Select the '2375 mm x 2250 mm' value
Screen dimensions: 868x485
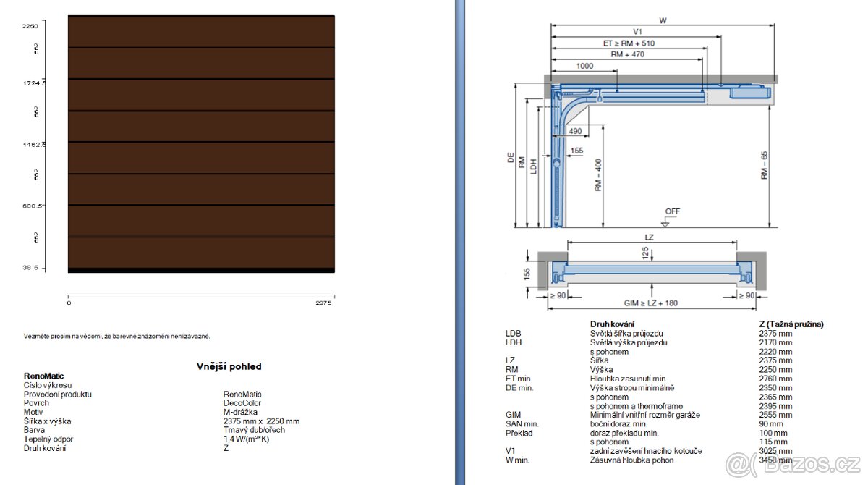click(261, 421)
